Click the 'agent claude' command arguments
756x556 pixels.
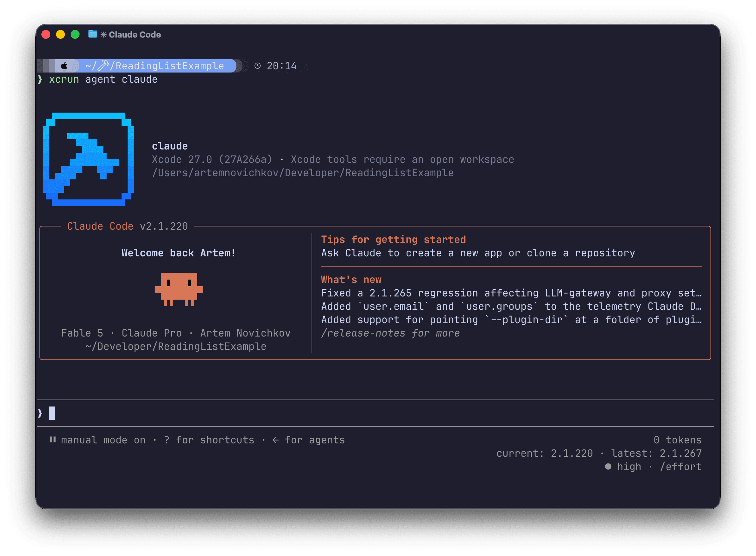[x=121, y=80]
